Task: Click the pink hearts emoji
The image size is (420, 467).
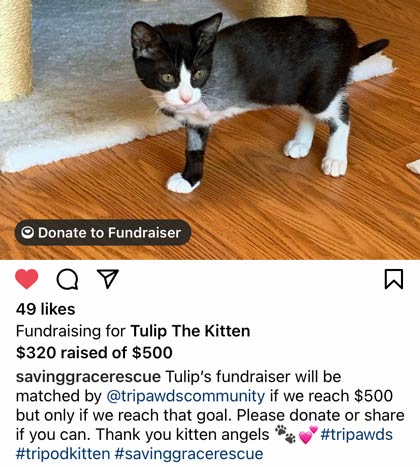Action: click(308, 435)
